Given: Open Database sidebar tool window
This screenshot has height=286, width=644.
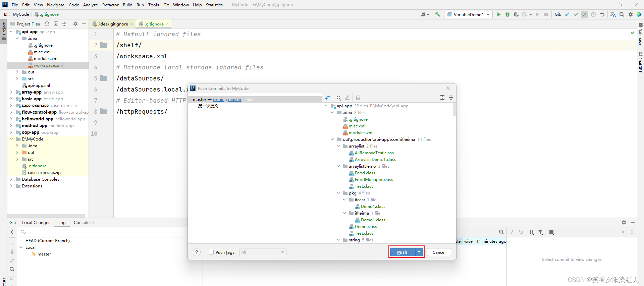Looking at the screenshot, I should pos(641,34).
